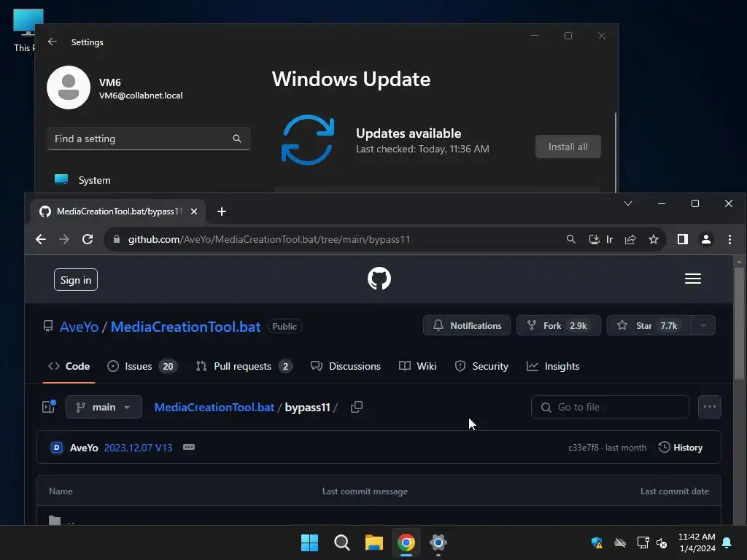Click the taskbar clock showing 11:42 AM
747x560 pixels.
pyautogui.click(x=697, y=542)
